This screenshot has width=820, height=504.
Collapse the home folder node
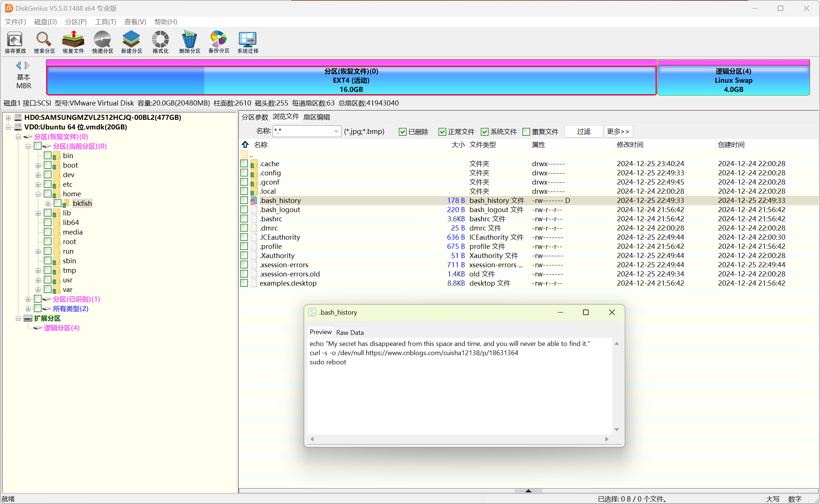[38, 194]
